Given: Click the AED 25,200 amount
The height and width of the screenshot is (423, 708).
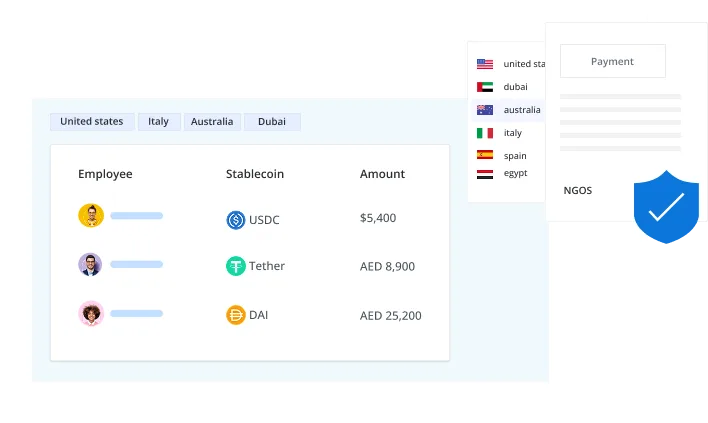Looking at the screenshot, I should pyautogui.click(x=391, y=316).
